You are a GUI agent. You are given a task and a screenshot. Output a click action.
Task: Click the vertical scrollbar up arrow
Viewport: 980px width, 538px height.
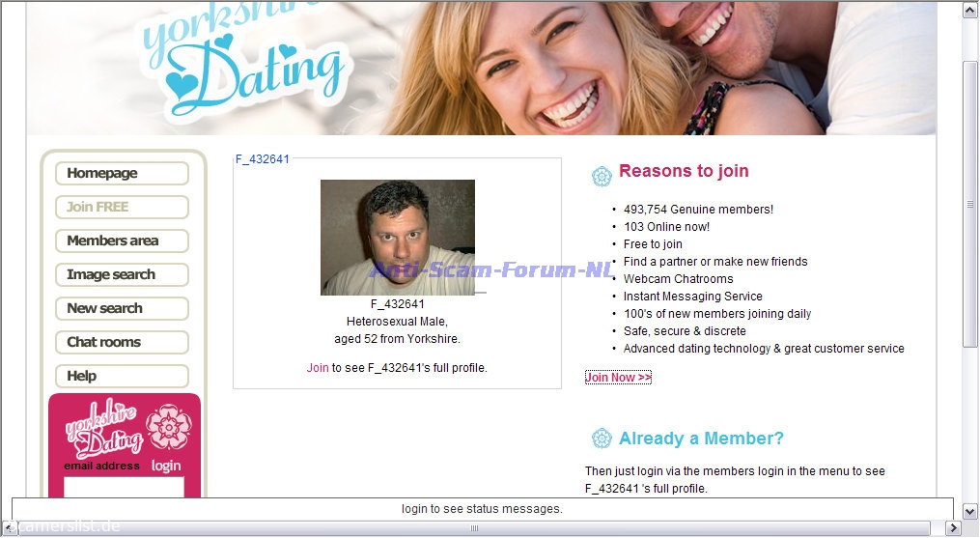click(970, 9)
